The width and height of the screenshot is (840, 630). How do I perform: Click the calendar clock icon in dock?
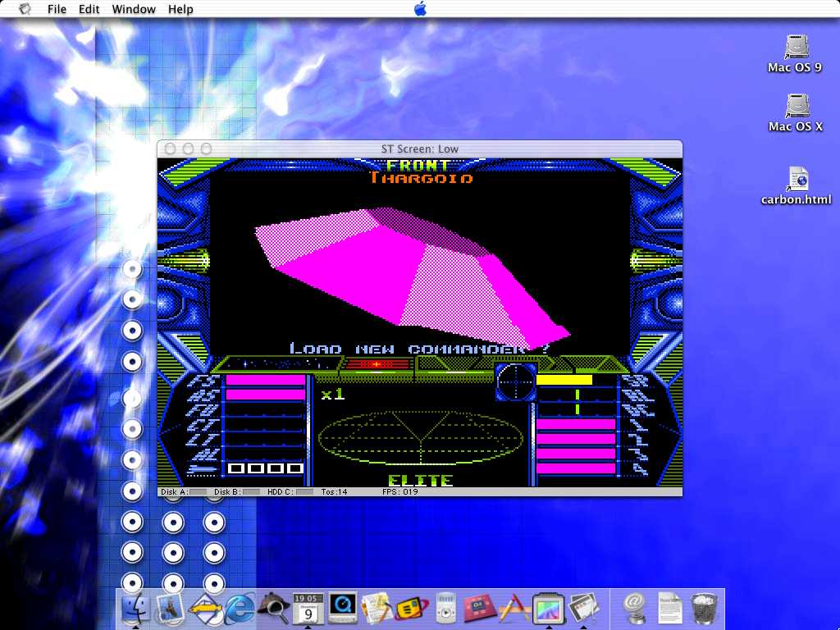308,609
